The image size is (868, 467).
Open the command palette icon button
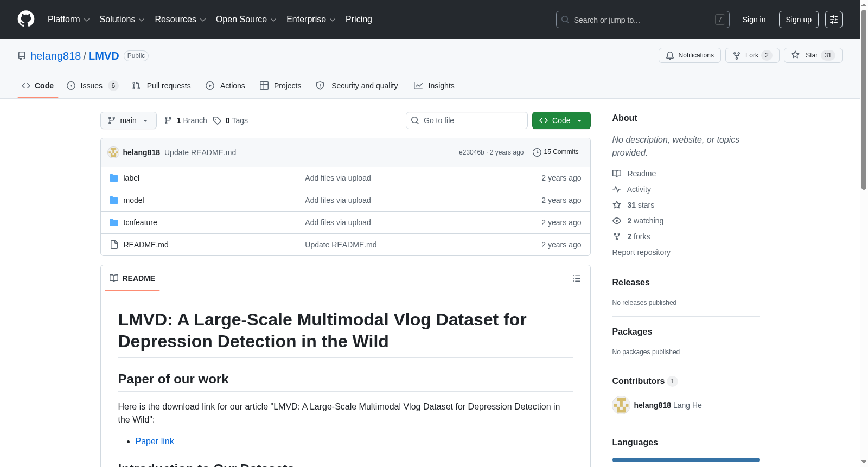(833, 20)
